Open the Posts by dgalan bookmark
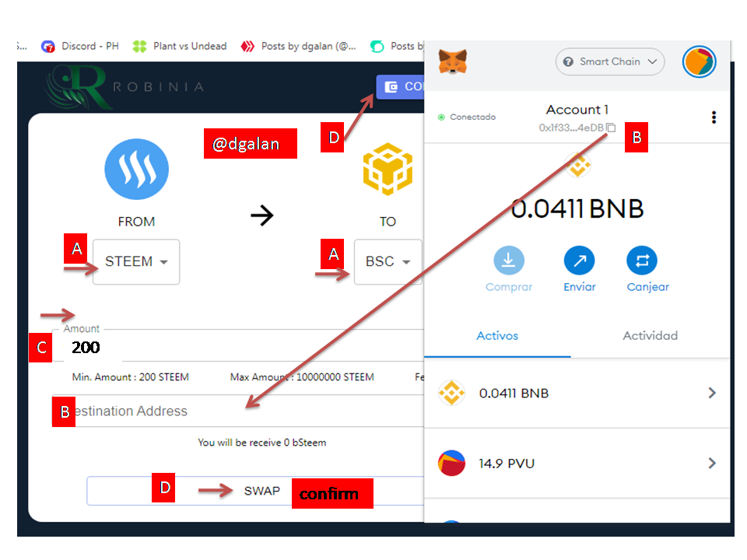This screenshot has height=560, width=747. 299,46
